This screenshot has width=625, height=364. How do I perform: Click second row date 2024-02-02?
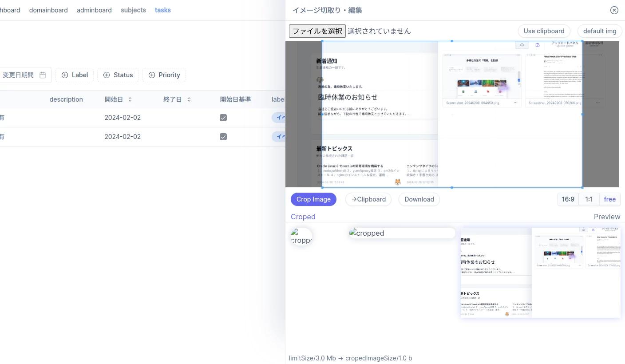[x=123, y=137]
